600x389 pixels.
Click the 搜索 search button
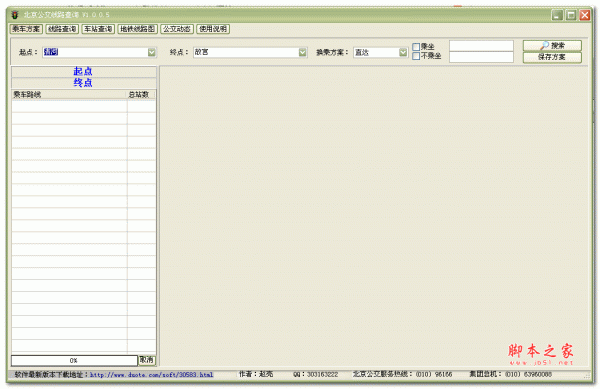coord(552,46)
